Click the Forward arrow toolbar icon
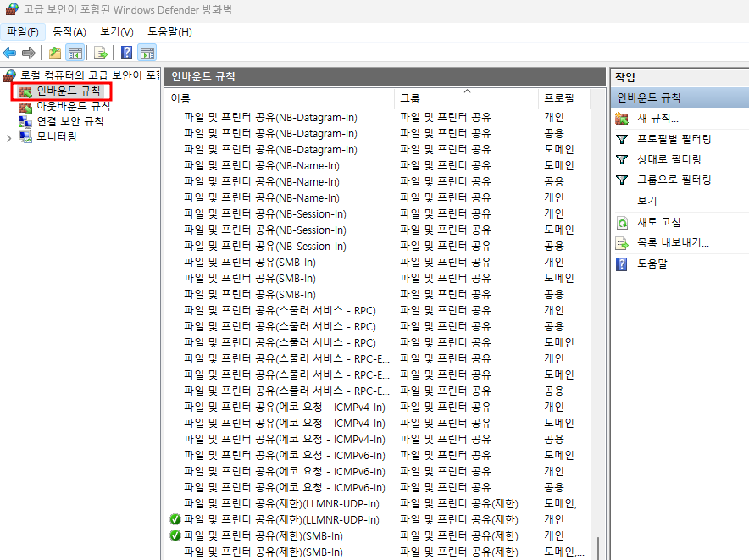Viewport: 749px width, 560px height. (29, 53)
